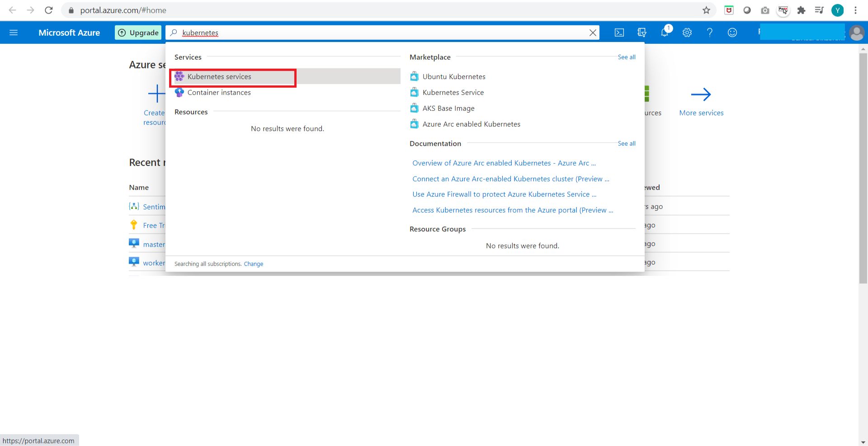
Task: Open Connect an Azure Arc-enabled cluster doc
Action: tap(511, 179)
